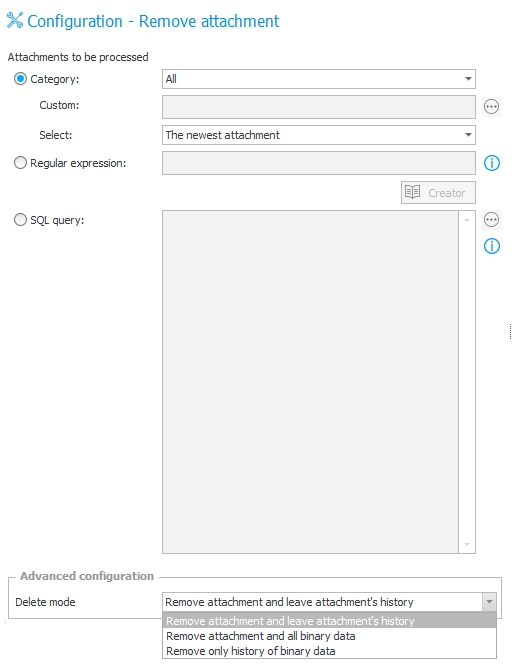This screenshot has width=519, height=670.
Task: Click SQL query scrollbar up arrow
Action: (467, 220)
